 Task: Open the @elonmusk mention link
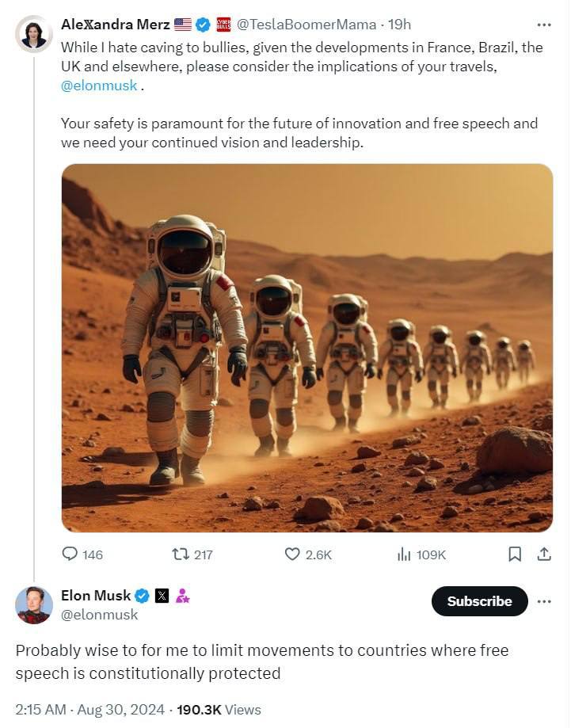coord(99,86)
